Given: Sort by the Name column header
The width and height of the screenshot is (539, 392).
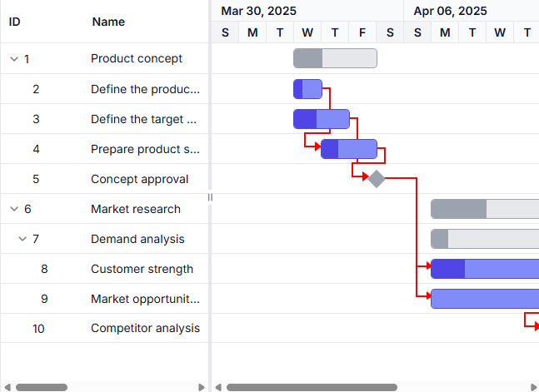Looking at the screenshot, I should 108,22.
